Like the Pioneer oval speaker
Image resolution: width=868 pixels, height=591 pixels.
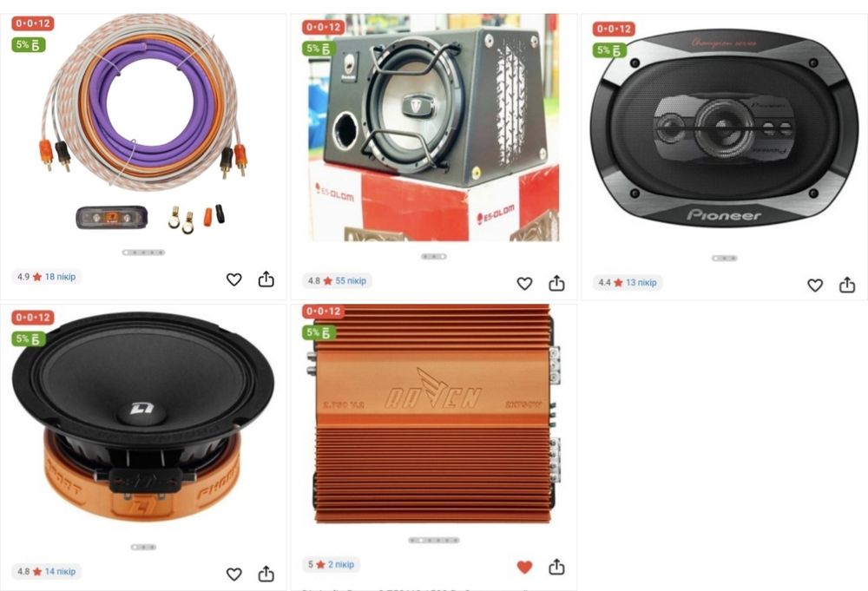point(815,285)
